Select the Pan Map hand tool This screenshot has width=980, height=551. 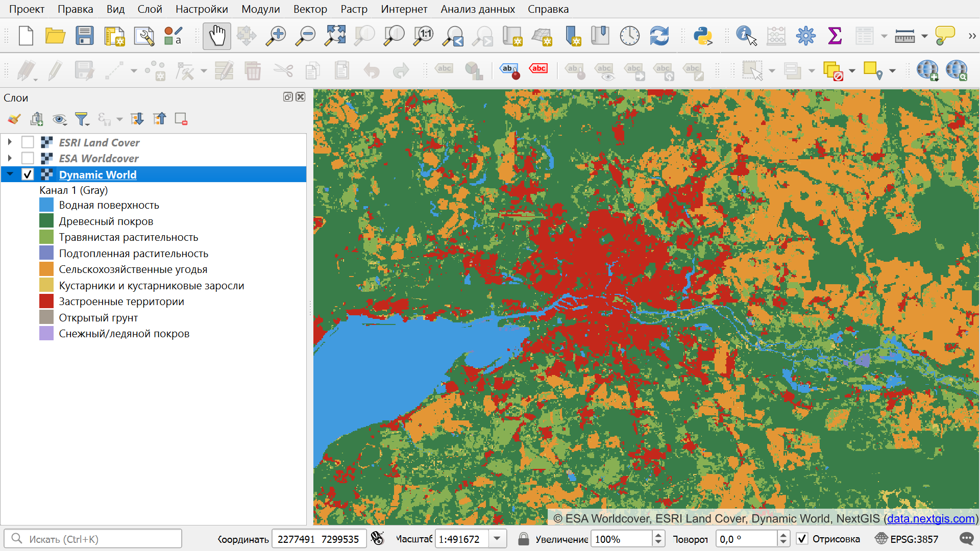[217, 36]
